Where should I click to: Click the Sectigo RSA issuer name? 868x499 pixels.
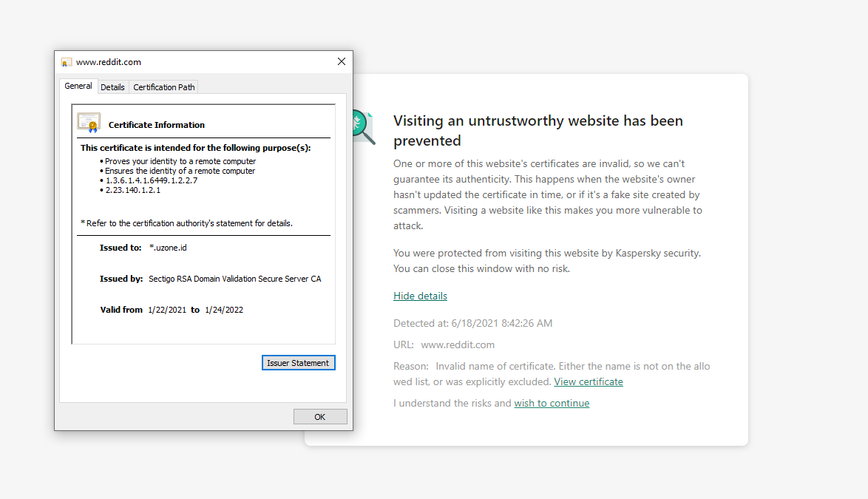(x=235, y=279)
